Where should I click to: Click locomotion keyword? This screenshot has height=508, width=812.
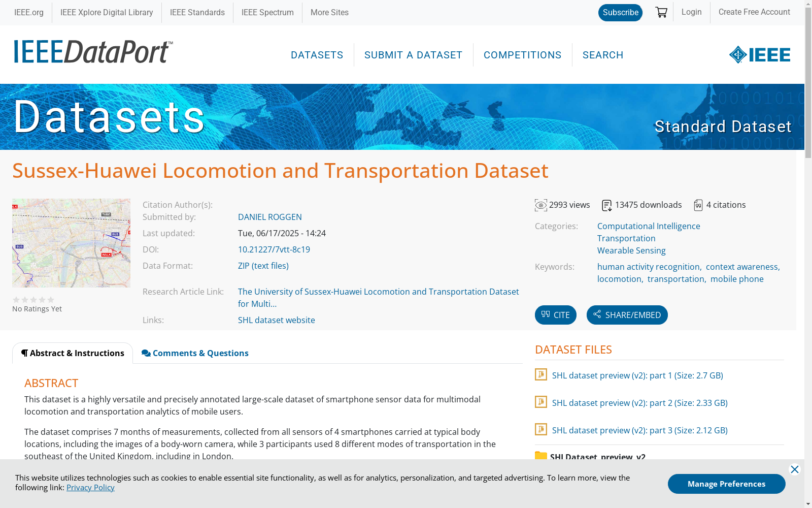point(619,279)
